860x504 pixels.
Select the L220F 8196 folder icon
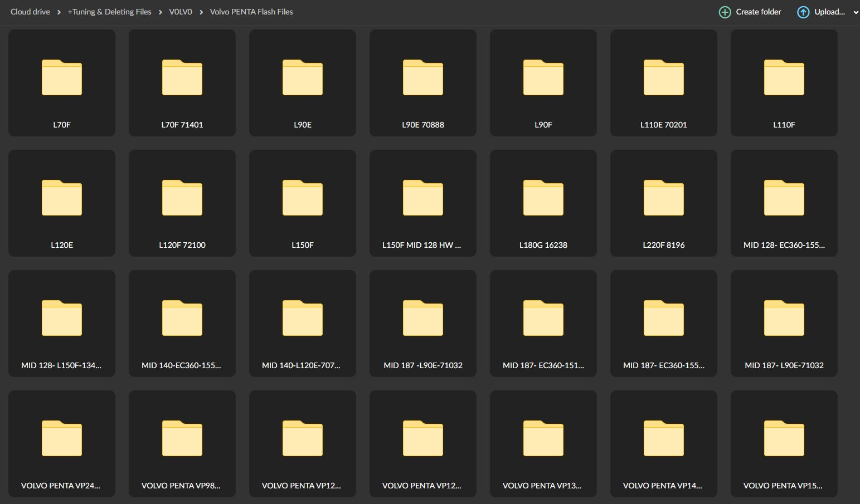664,198
